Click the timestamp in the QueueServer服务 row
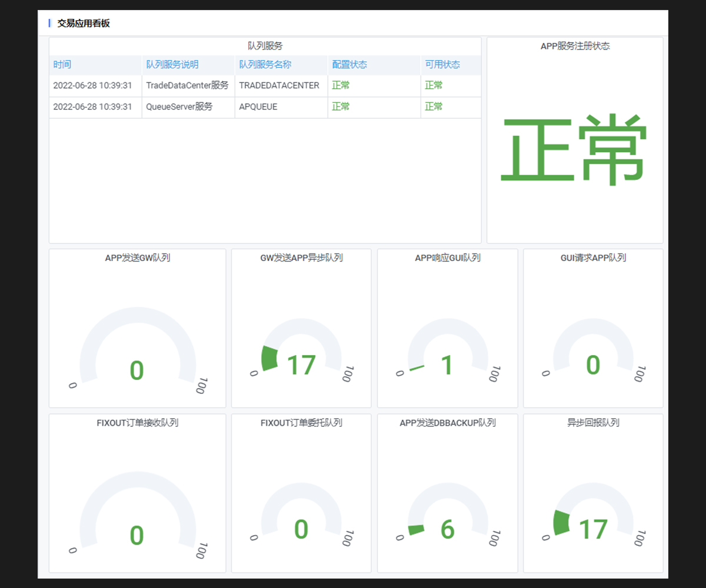This screenshot has height=588, width=706. tap(92, 106)
